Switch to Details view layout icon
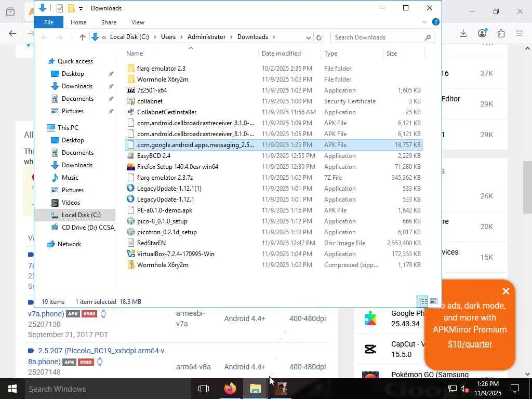The height and width of the screenshot is (399, 532). (x=422, y=301)
